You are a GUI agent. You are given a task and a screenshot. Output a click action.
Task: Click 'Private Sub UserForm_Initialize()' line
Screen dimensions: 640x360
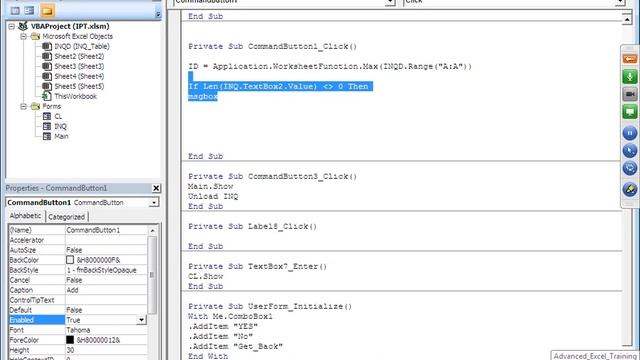(x=270, y=307)
